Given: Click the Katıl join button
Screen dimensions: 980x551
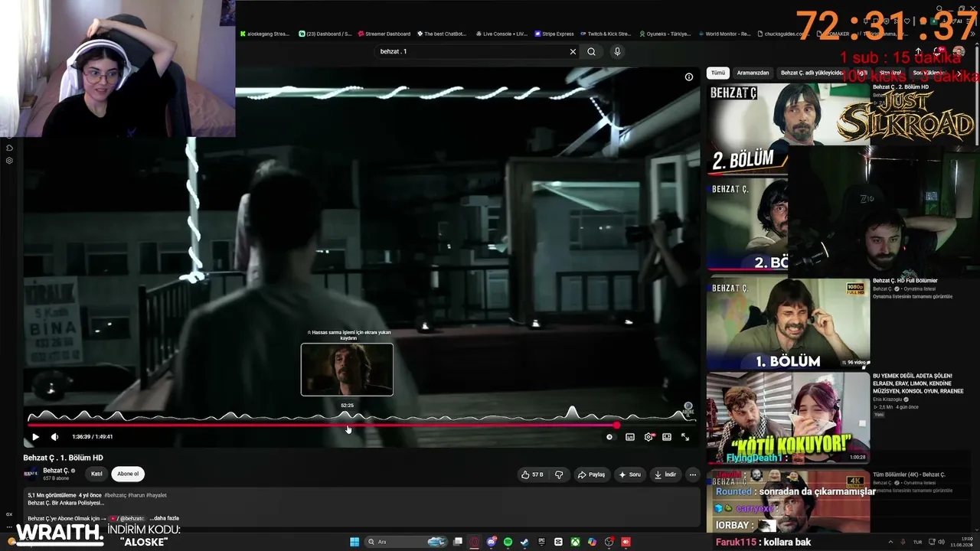Looking at the screenshot, I should click(x=96, y=474).
